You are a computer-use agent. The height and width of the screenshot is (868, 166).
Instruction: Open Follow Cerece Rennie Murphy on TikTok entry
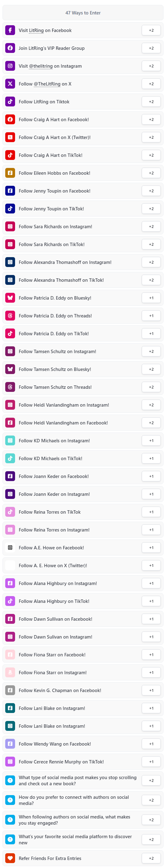pyautogui.click(x=83, y=762)
